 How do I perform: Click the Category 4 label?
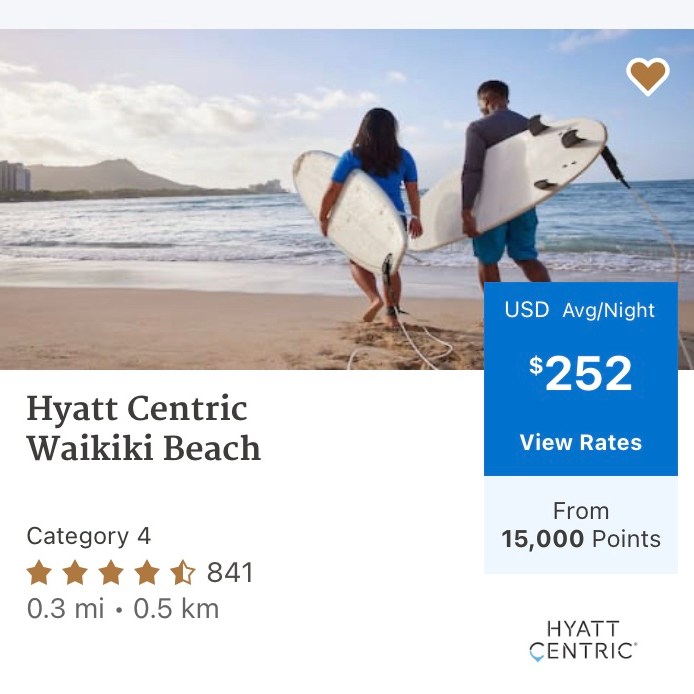(89, 535)
